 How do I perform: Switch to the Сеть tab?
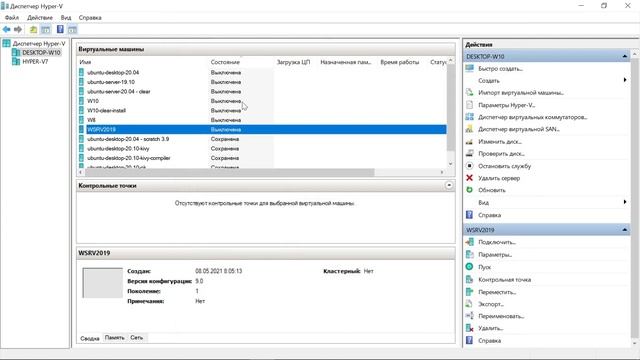pos(136,338)
